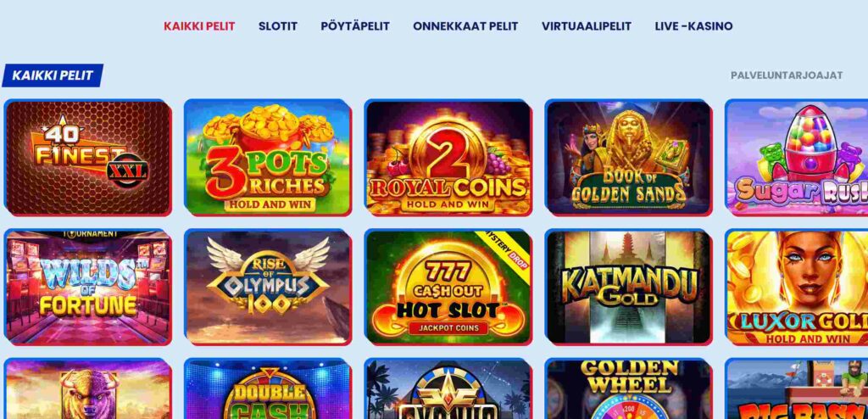Open the Onnekkaat Pelit category

[465, 26]
